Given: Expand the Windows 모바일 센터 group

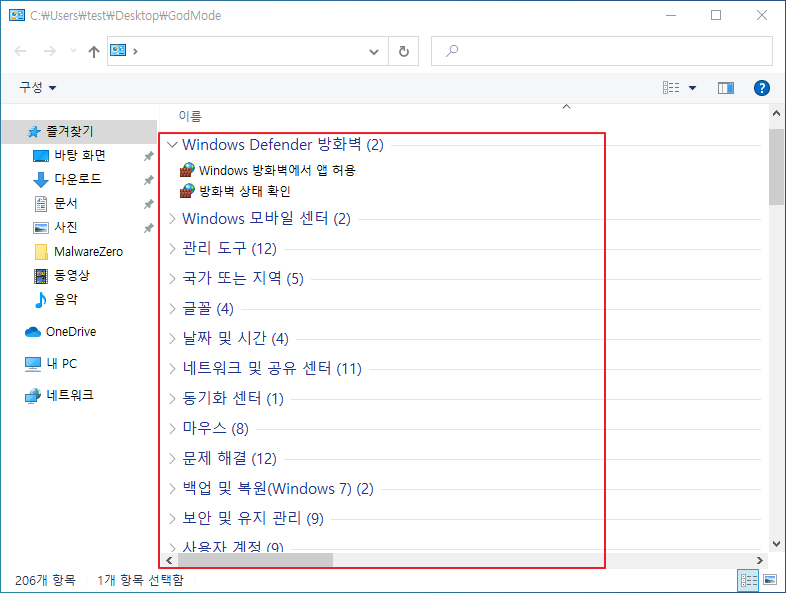Looking at the screenshot, I should pos(172,219).
